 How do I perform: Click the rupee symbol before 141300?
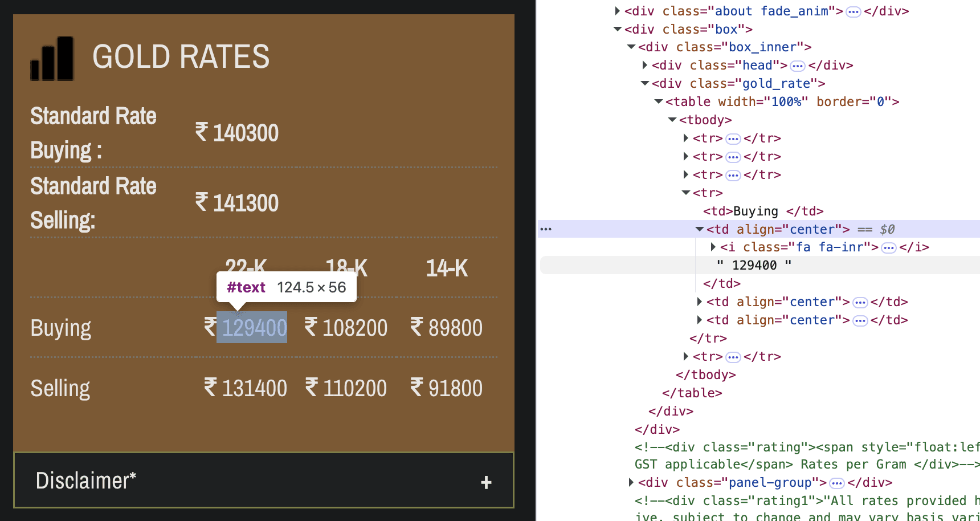[x=202, y=202]
